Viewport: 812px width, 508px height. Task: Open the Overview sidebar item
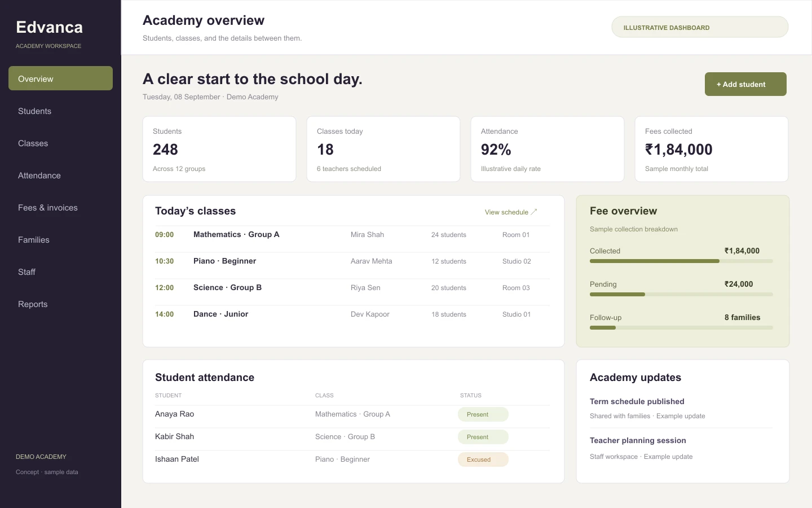pos(60,78)
